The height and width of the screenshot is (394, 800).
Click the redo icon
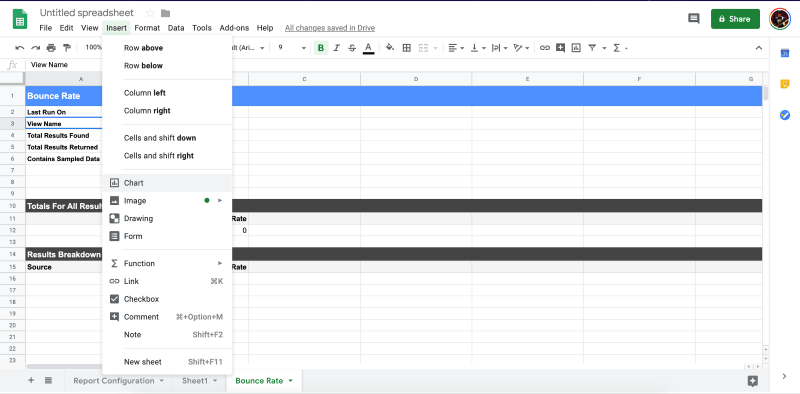pyautogui.click(x=35, y=48)
